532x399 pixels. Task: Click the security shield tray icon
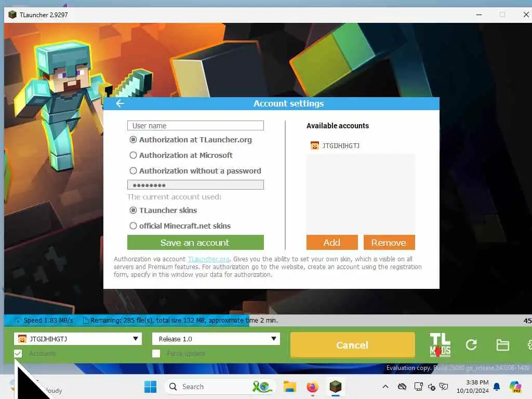[x=444, y=387]
